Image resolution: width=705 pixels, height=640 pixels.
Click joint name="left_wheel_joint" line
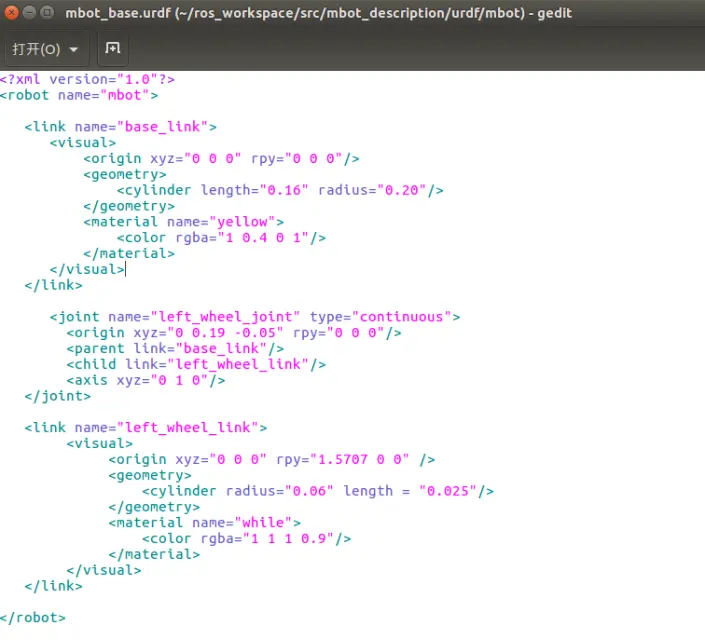point(255,317)
